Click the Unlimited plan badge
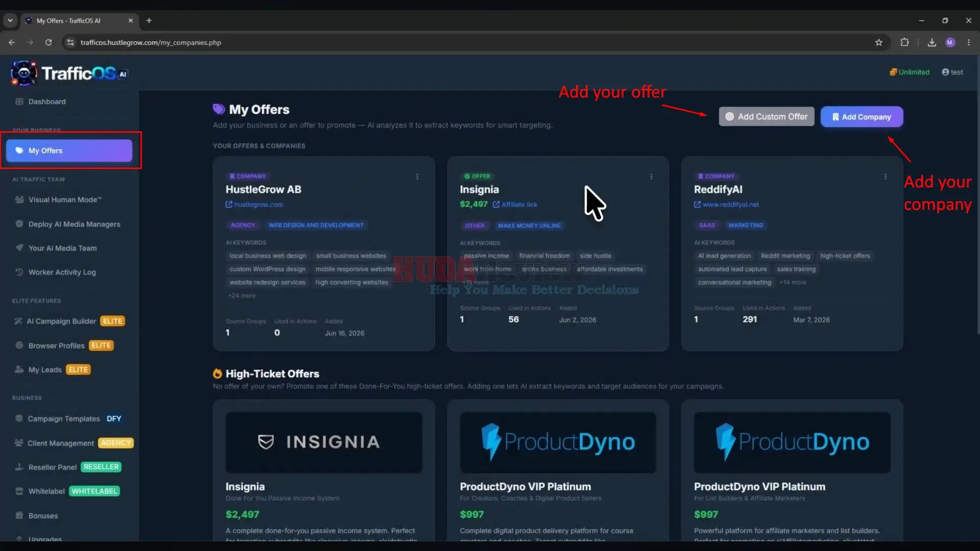This screenshot has width=980, height=551. tap(910, 72)
